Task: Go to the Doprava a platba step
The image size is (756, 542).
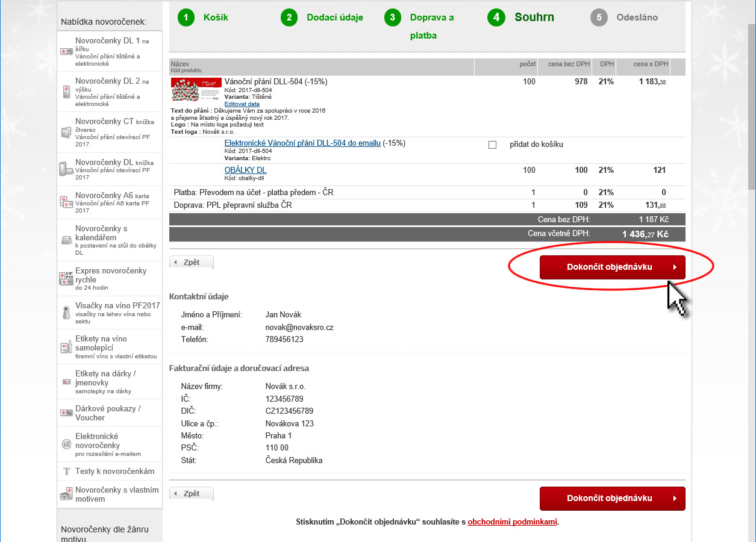Action: pos(432,26)
